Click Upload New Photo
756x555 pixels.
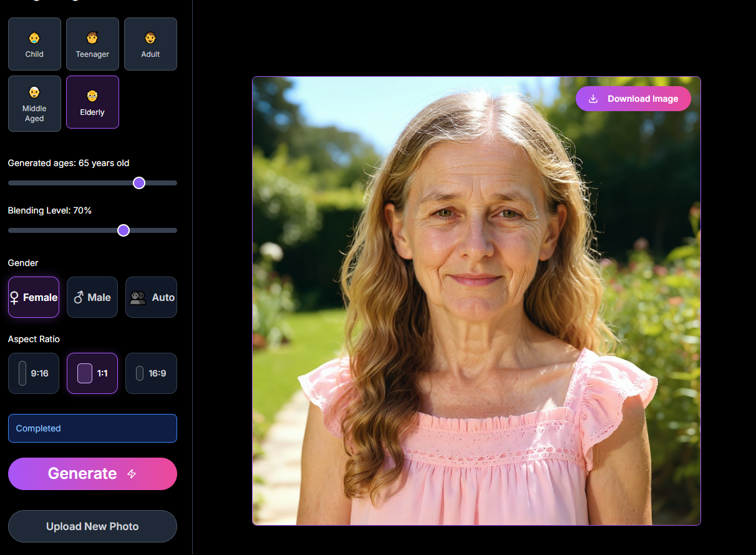pyautogui.click(x=92, y=526)
